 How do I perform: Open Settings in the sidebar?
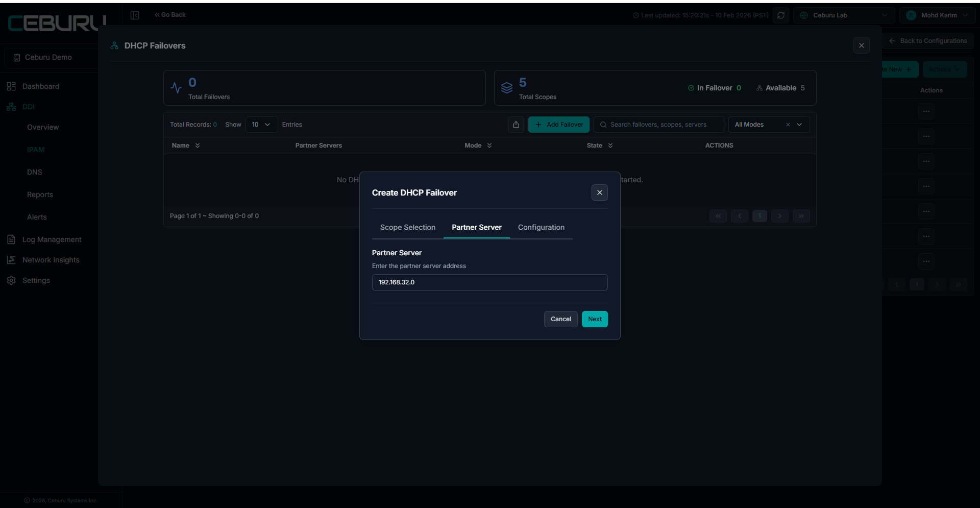(x=36, y=280)
